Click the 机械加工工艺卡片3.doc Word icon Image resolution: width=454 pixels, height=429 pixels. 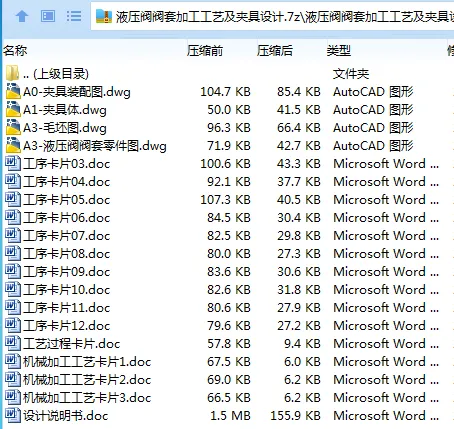13,397
